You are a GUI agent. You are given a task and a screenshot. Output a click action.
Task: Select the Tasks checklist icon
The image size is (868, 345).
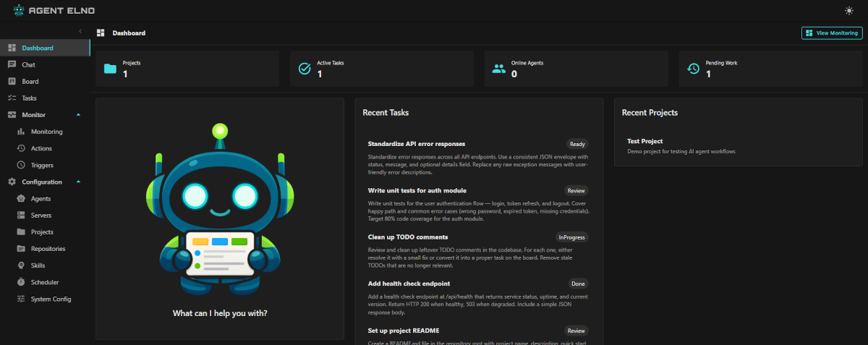pyautogui.click(x=12, y=98)
